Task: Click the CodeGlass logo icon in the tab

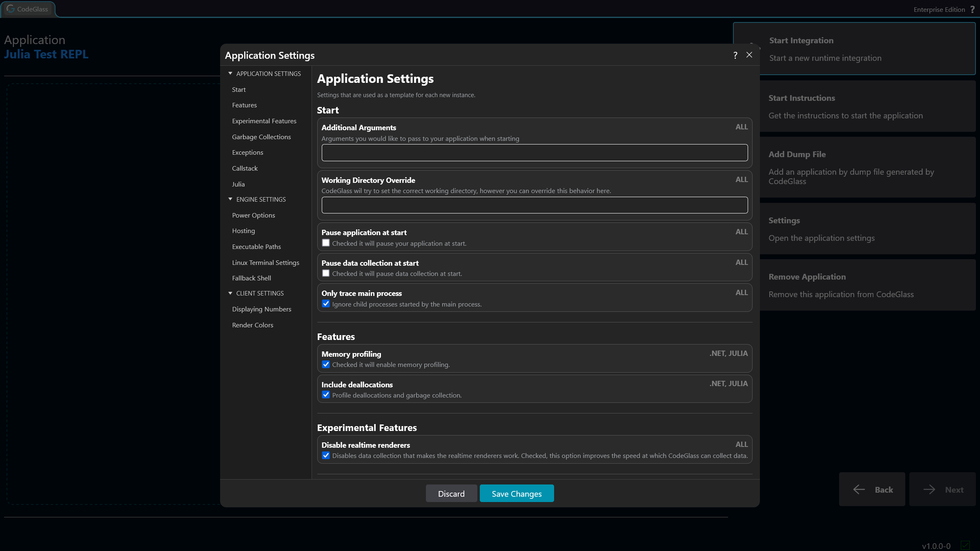Action: pos(11,9)
